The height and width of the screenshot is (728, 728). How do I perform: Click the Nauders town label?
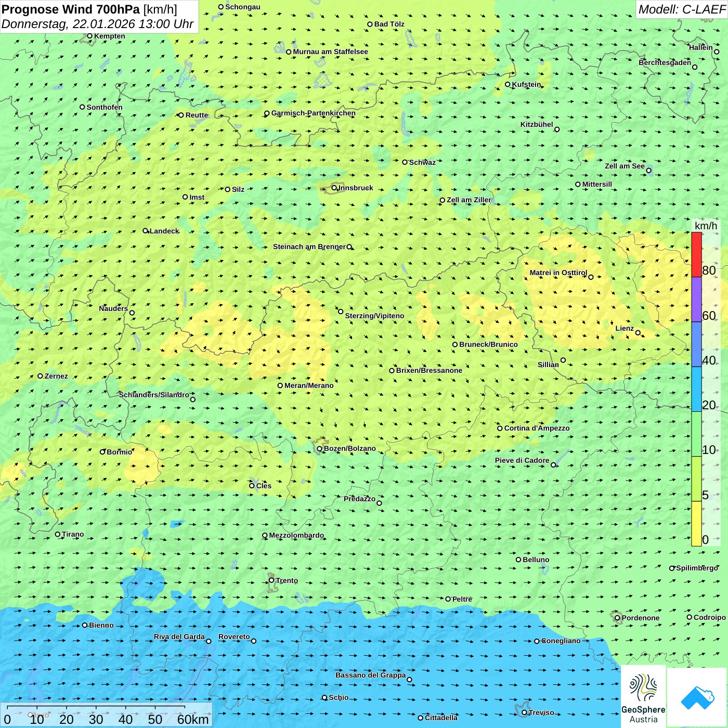point(113,308)
